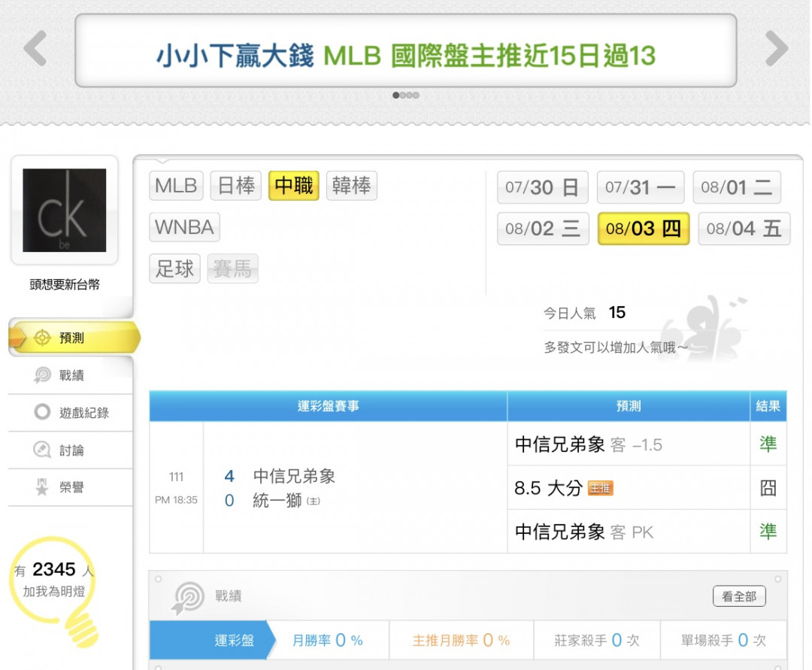Click the 預測 table column header
The image size is (812, 670).
629,406
